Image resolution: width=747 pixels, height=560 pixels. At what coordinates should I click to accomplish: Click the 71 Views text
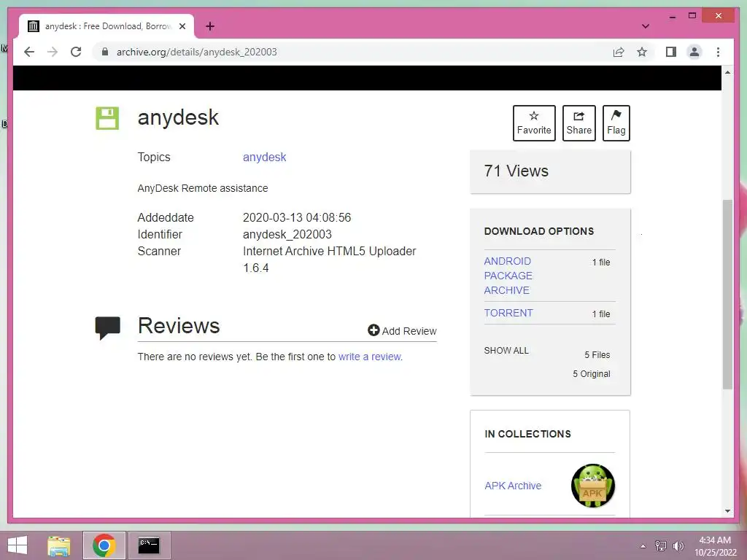[x=516, y=171]
